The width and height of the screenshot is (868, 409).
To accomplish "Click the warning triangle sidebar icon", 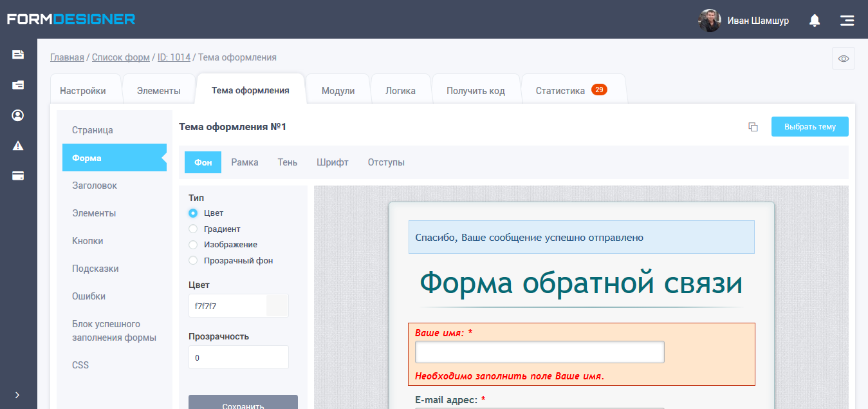I will 18,146.
